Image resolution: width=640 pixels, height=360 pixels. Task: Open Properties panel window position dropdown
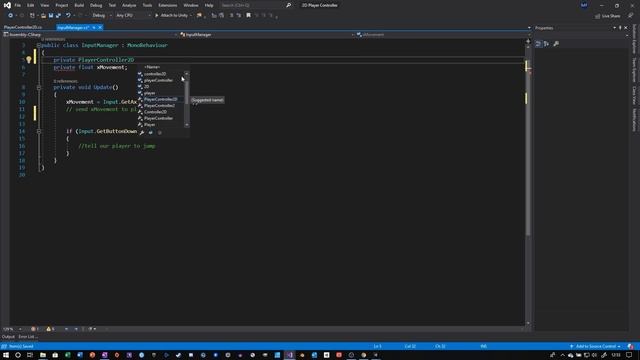pyautogui.click(x=614, y=28)
